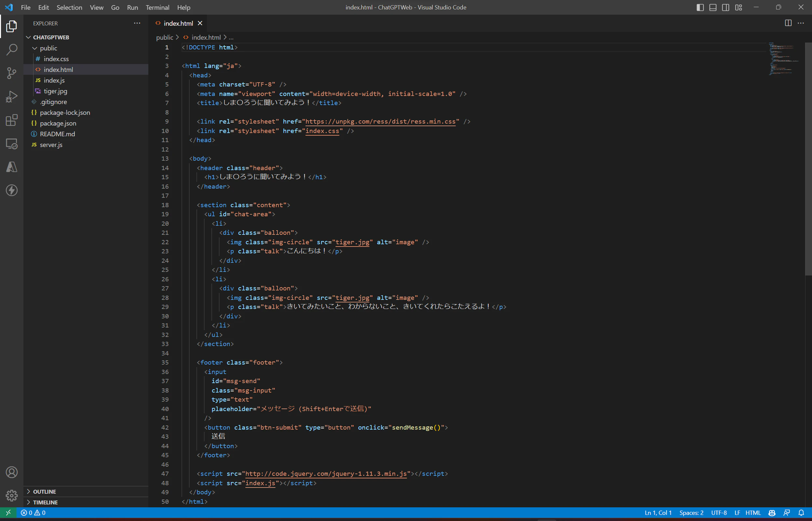Open Remote Explorer view
812x521 pixels.
point(11,144)
